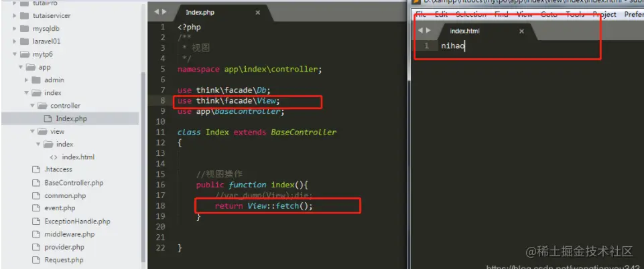Click the BaseController.php file icon

[x=36, y=183]
